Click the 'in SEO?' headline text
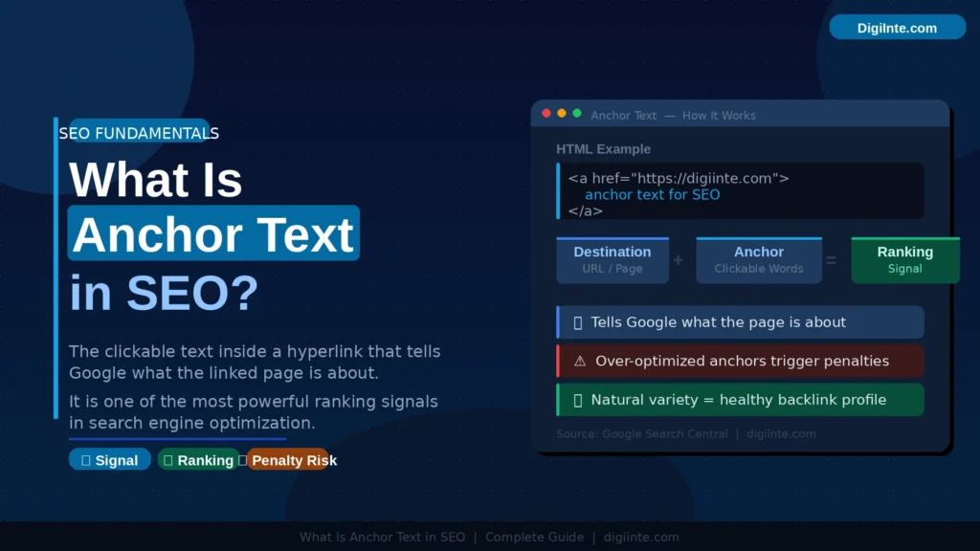The image size is (980, 551). 164,292
